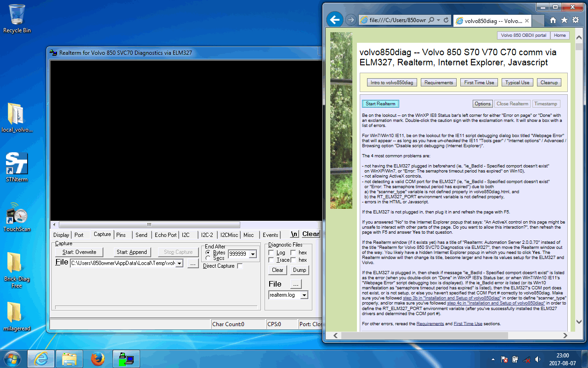Viewport: 588px width, 368px height.
Task: Click the Start Realterm button
Action: (x=380, y=104)
